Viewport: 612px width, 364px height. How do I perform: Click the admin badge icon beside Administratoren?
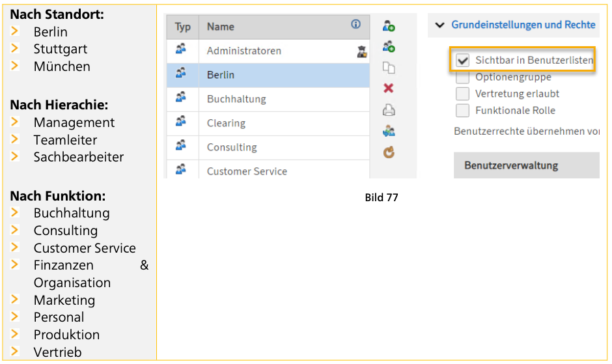(362, 51)
